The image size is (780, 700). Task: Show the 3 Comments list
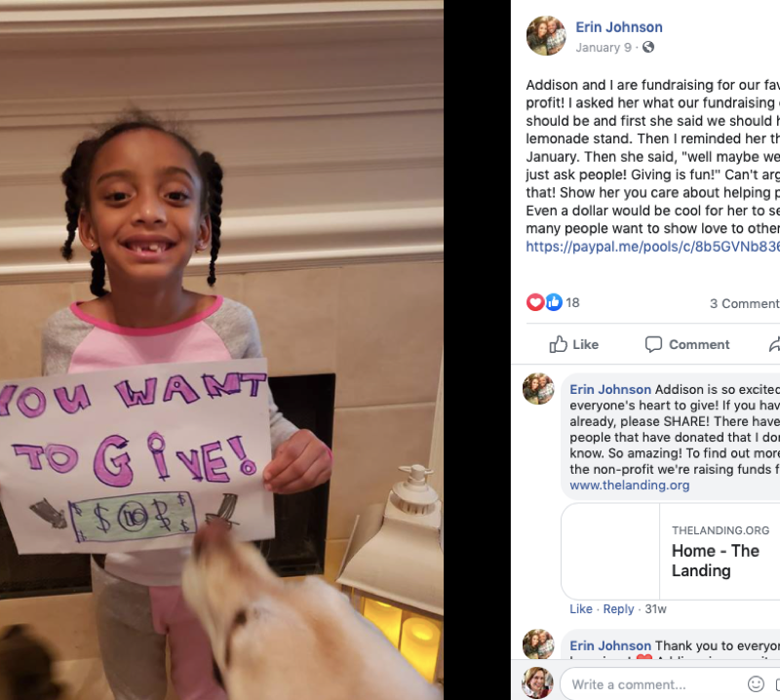click(x=745, y=303)
